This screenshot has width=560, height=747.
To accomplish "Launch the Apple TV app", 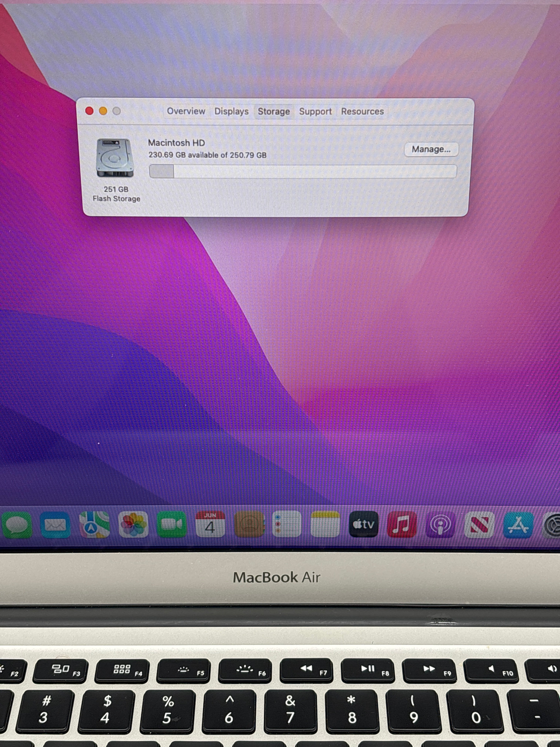I will [x=364, y=524].
